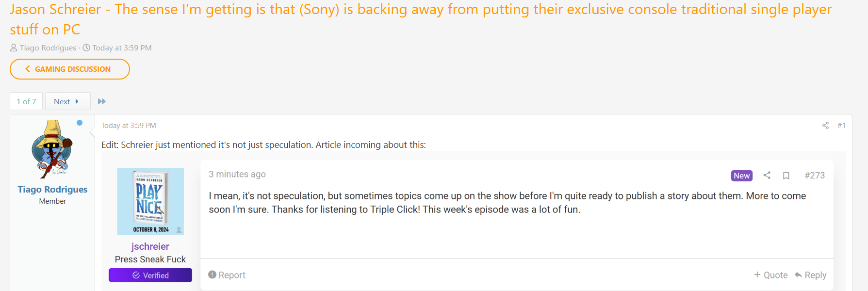Go to the Next page
868x291 pixels.
[x=67, y=101]
